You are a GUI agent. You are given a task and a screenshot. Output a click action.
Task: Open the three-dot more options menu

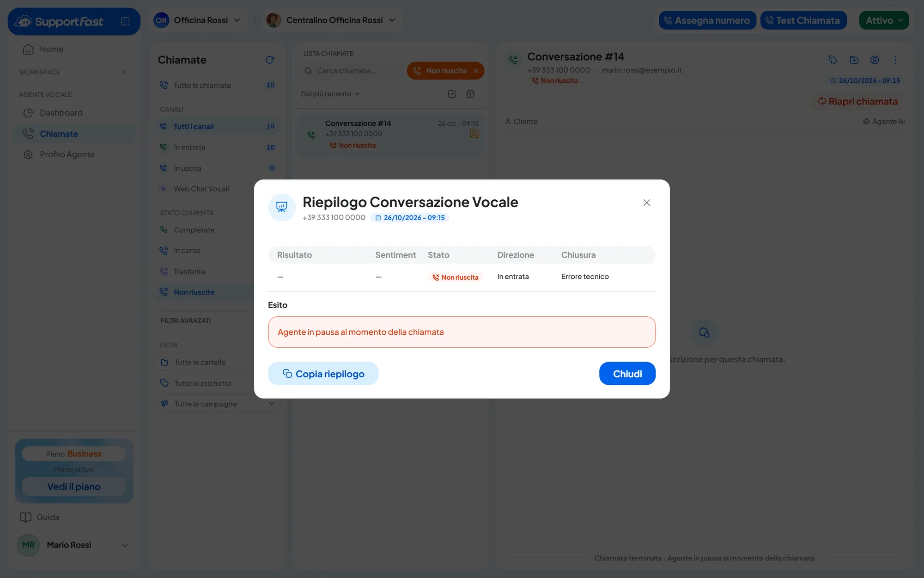coord(895,60)
